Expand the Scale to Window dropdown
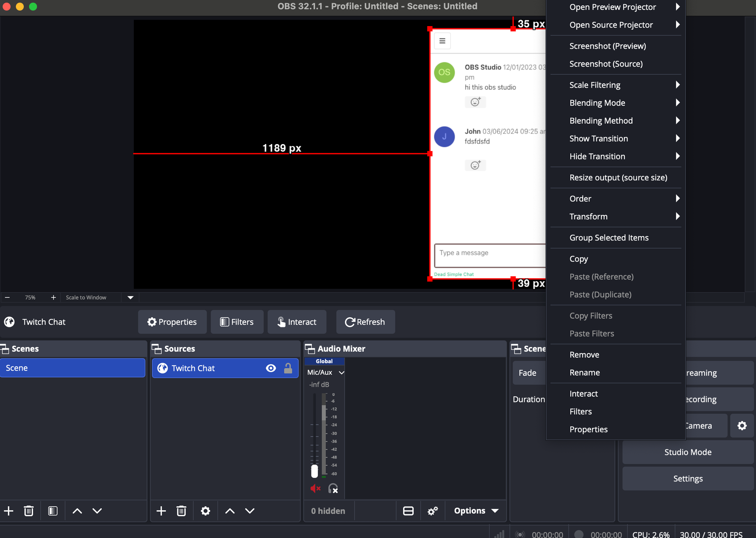756x538 pixels. point(130,298)
